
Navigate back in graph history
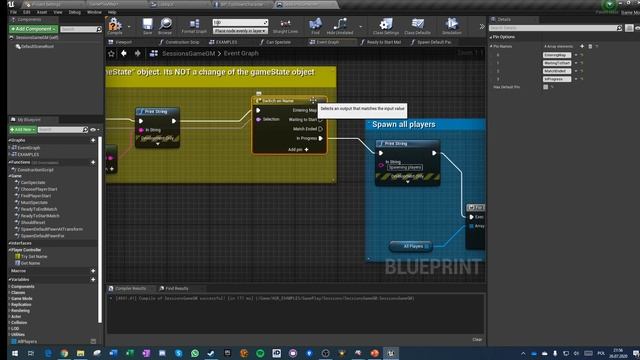pos(124,53)
